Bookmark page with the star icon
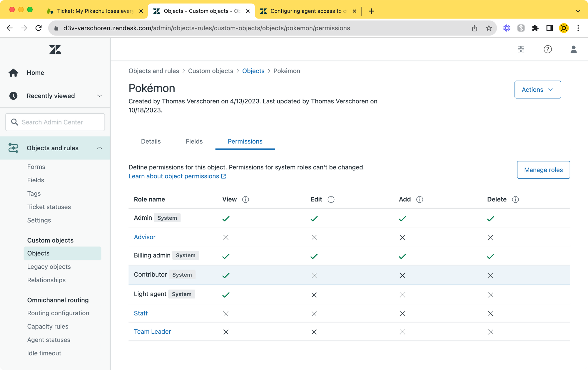 [489, 28]
